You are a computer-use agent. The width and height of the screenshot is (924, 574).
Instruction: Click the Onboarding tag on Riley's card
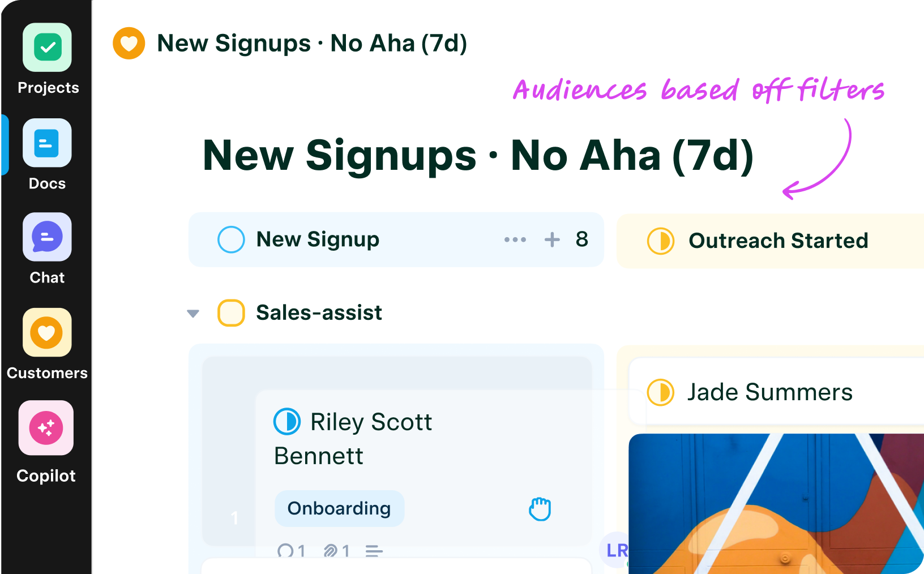coord(339,508)
